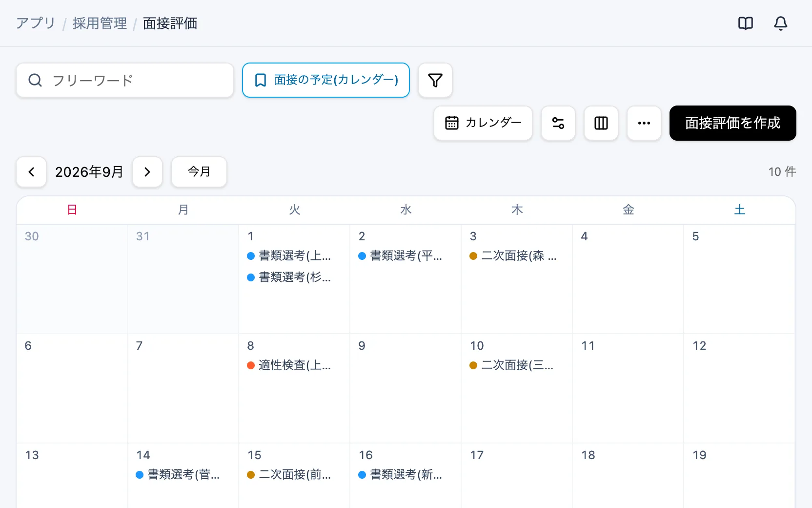Click the columns layout icon
Image resolution: width=812 pixels, height=508 pixels.
point(601,123)
